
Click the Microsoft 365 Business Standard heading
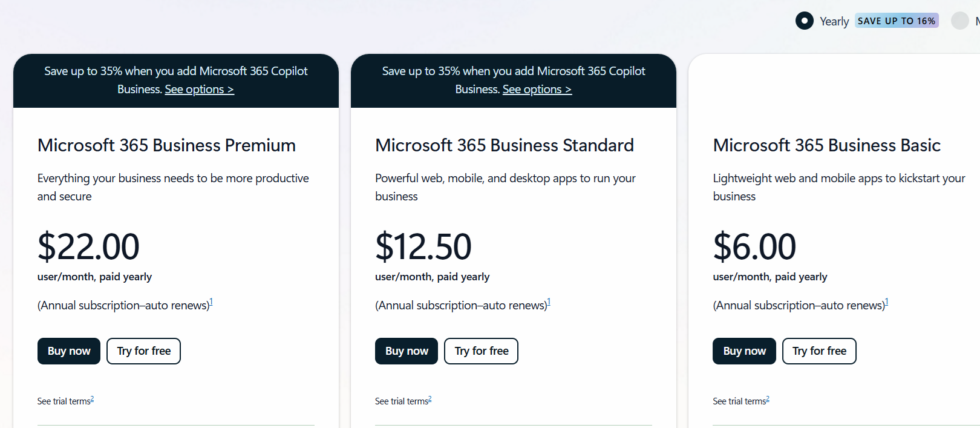(x=504, y=145)
